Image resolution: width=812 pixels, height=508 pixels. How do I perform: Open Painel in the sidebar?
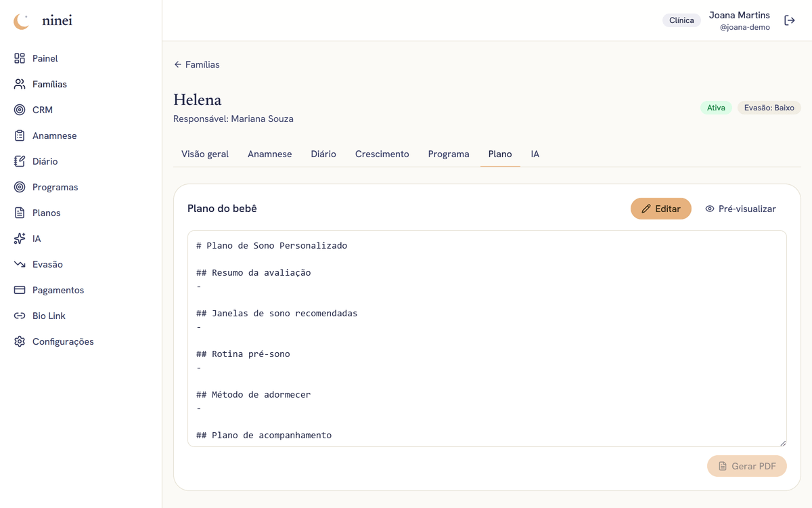[45, 58]
